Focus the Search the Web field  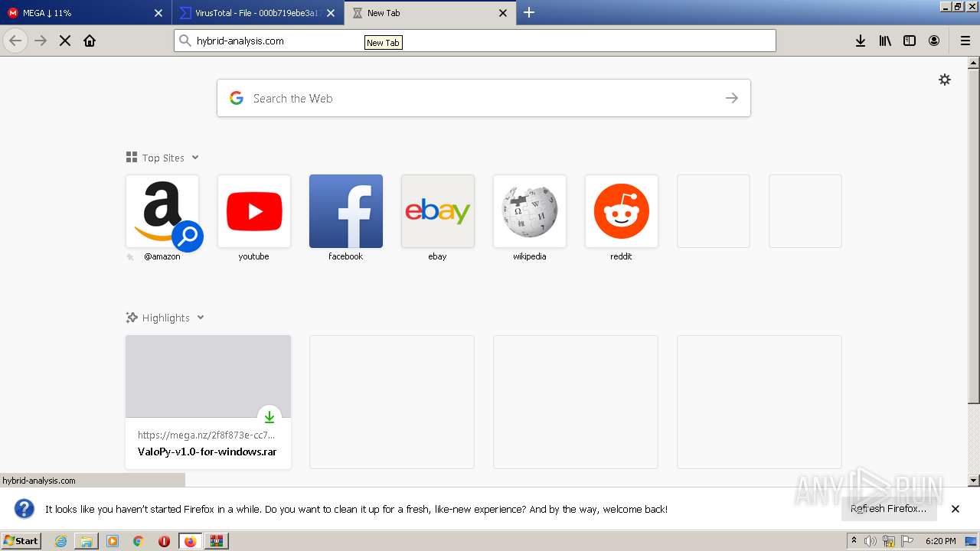pyautogui.click(x=484, y=98)
